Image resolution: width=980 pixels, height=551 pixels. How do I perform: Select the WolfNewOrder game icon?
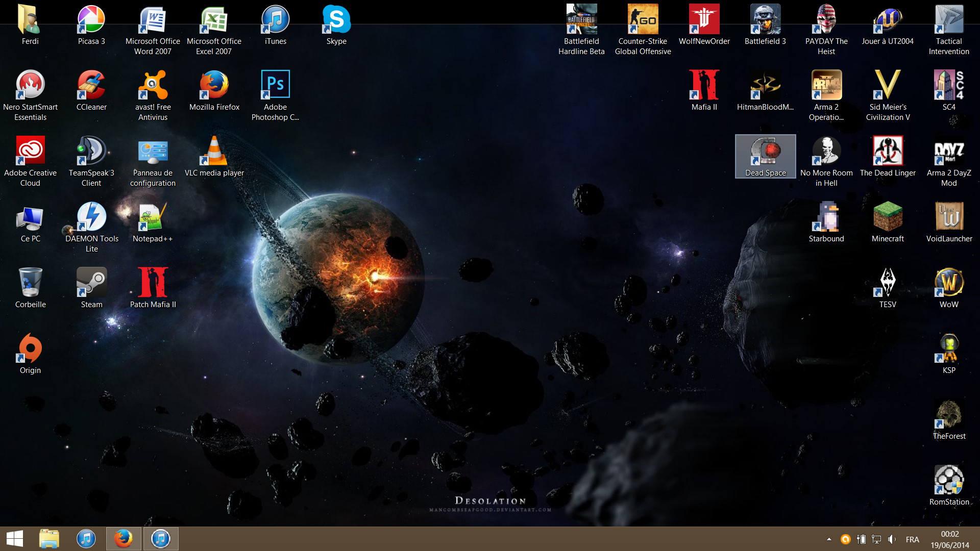click(704, 25)
